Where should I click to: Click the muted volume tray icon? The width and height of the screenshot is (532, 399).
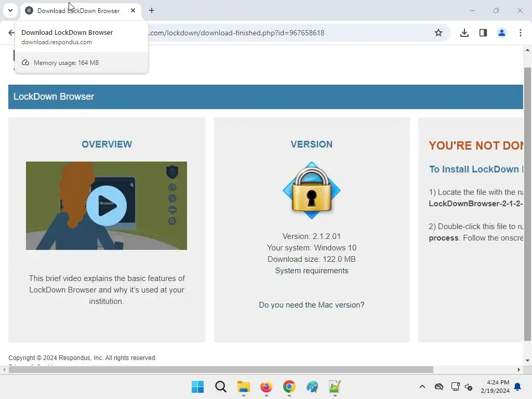click(x=469, y=387)
